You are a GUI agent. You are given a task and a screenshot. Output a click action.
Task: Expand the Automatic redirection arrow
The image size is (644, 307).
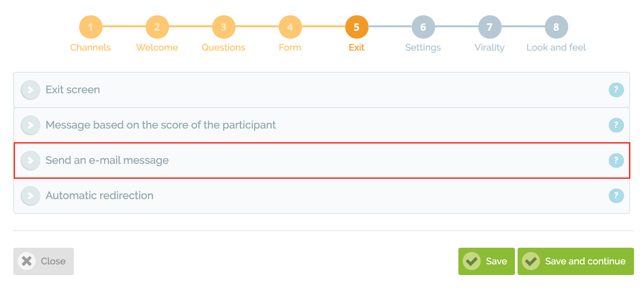[31, 196]
